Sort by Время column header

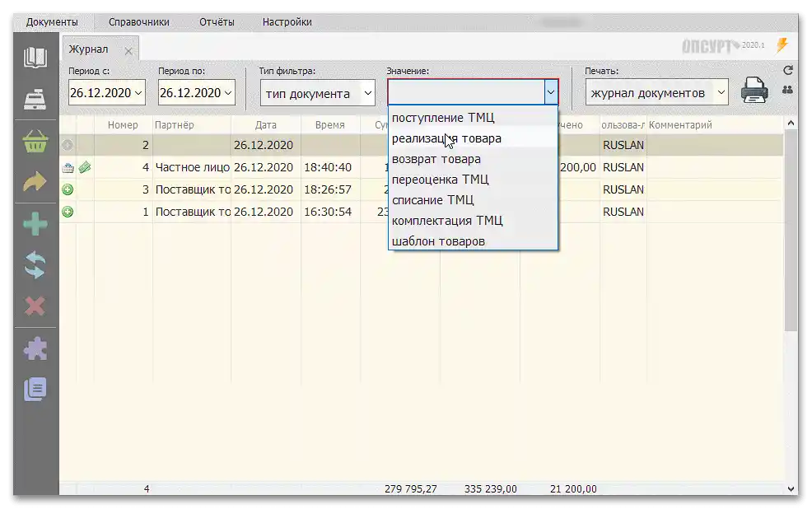(x=330, y=125)
